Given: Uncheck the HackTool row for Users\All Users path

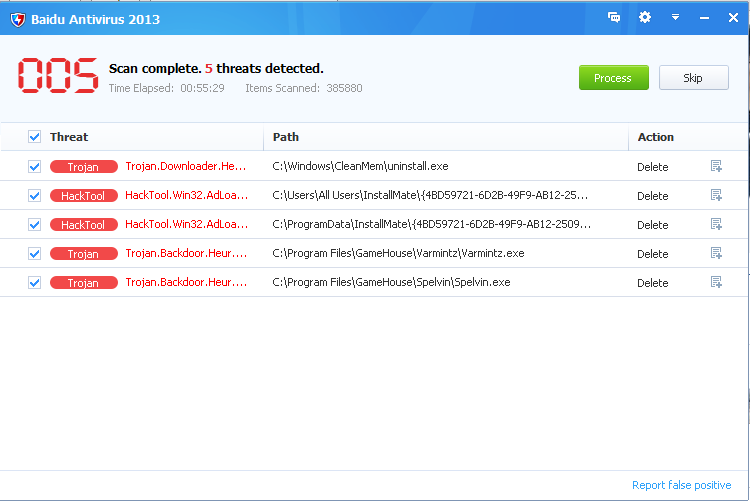Looking at the screenshot, I should [34, 196].
